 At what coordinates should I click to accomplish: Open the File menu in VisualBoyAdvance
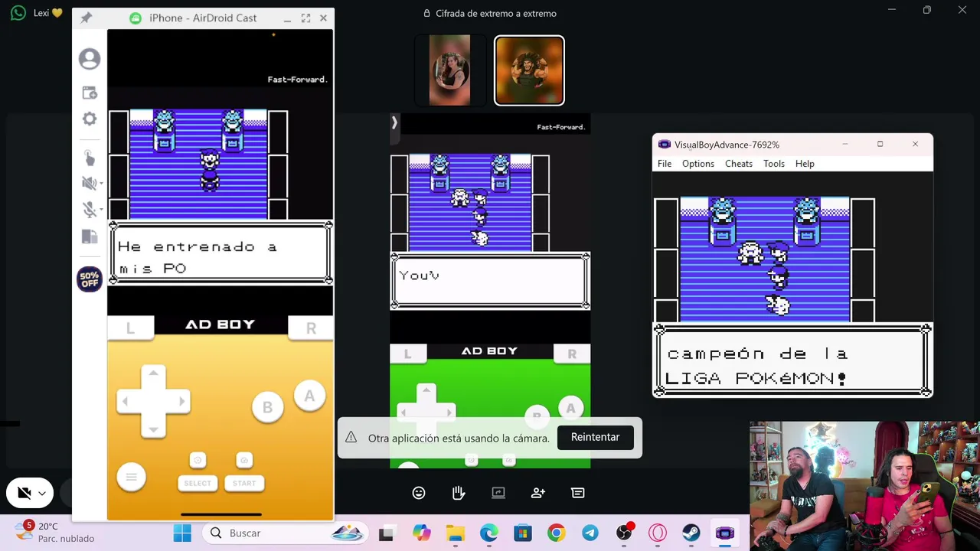[x=665, y=164]
